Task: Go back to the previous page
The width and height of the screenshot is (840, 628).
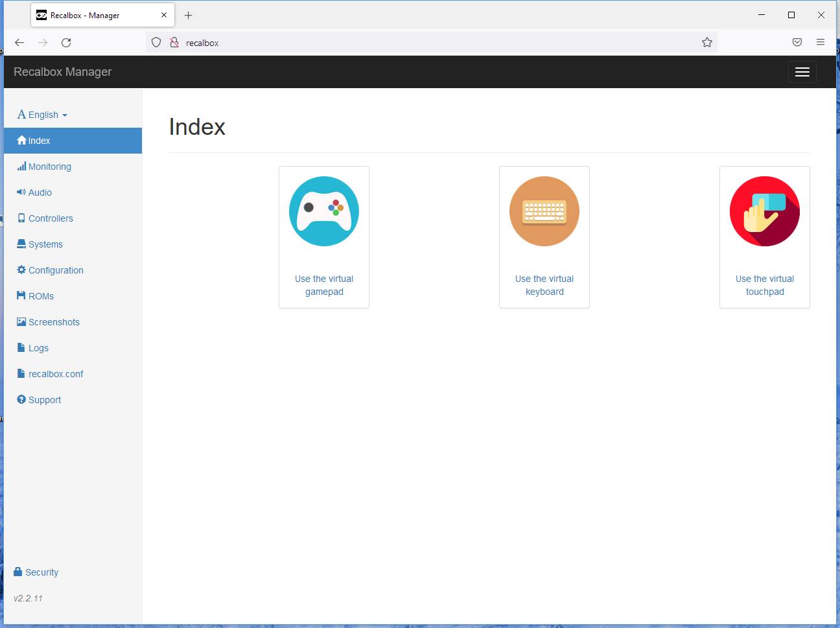Action: pos(19,43)
